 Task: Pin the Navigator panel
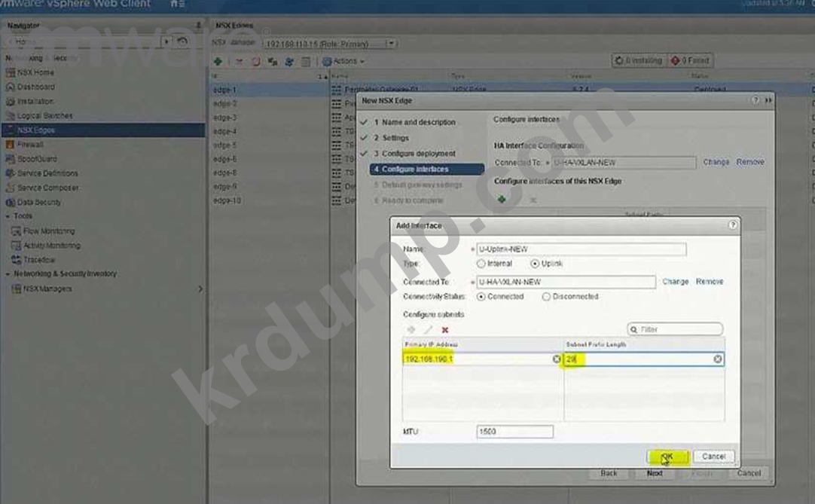tap(198, 25)
